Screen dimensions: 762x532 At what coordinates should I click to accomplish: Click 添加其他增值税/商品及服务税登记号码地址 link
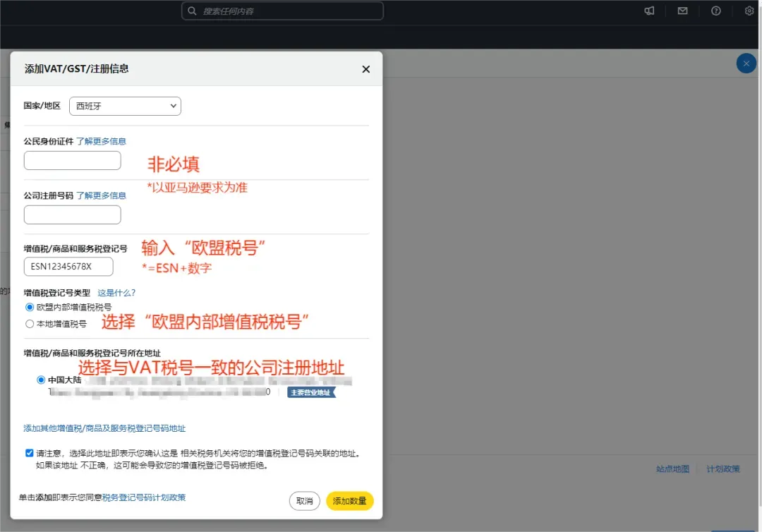[104, 428]
